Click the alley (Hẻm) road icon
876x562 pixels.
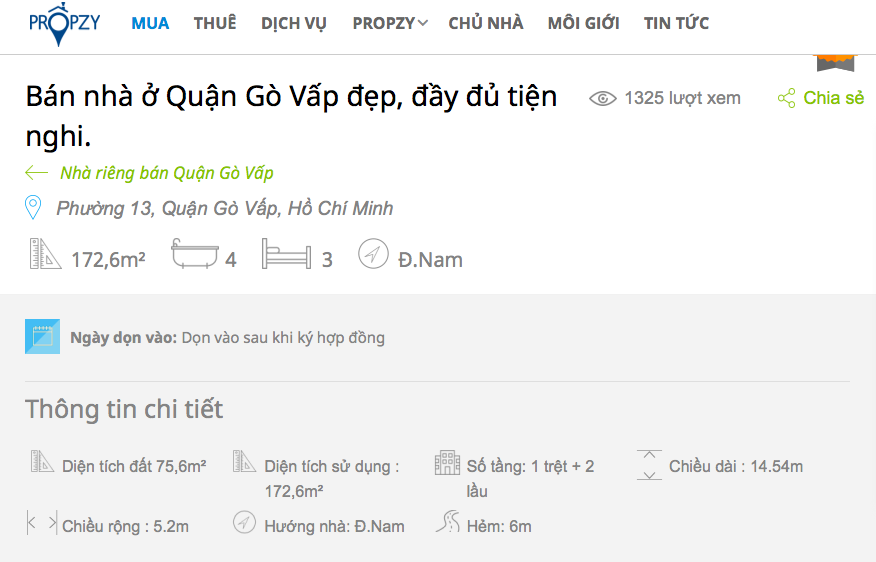pyautogui.click(x=448, y=522)
